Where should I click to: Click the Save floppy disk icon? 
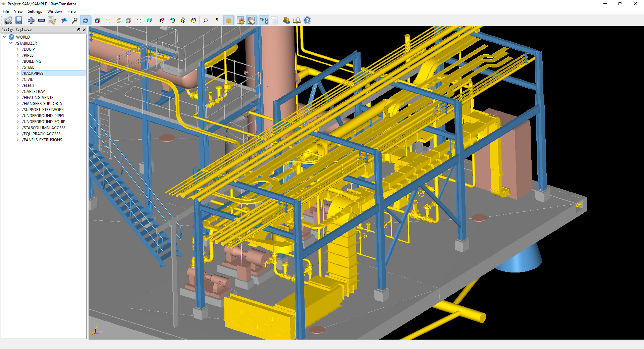[x=19, y=20]
